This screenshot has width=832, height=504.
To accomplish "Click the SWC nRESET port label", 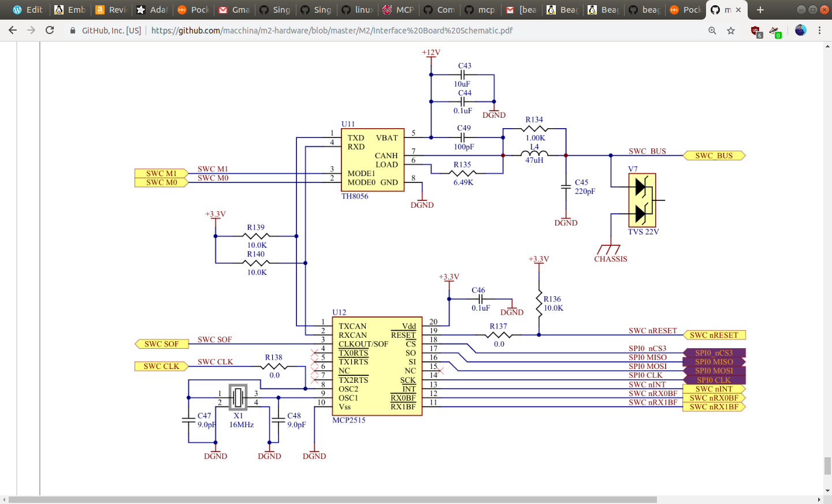I will pos(714,335).
